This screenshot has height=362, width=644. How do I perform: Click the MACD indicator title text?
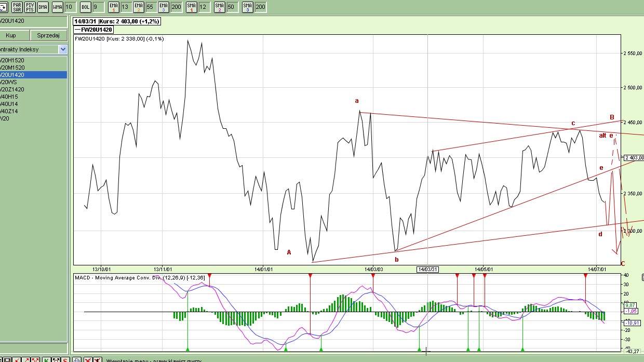[140, 278]
